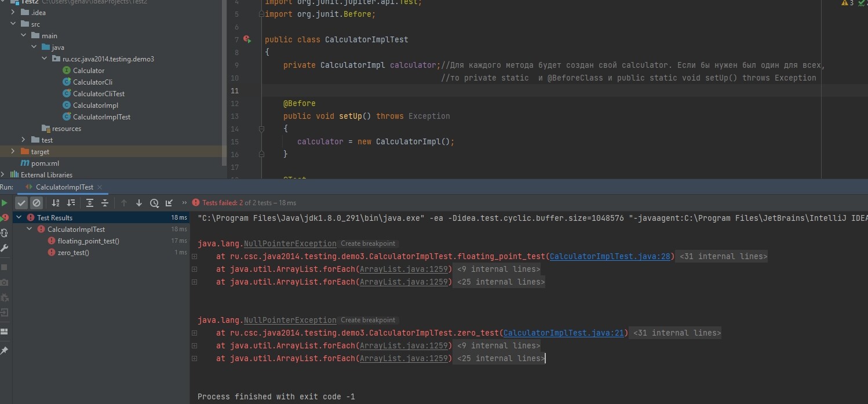Image resolution: width=868 pixels, height=404 pixels.
Task: Open second NullPointerException class link
Action: (290, 320)
